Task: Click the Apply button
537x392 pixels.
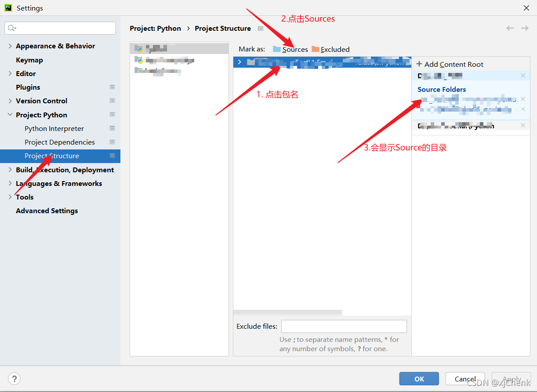Action: [x=512, y=379]
